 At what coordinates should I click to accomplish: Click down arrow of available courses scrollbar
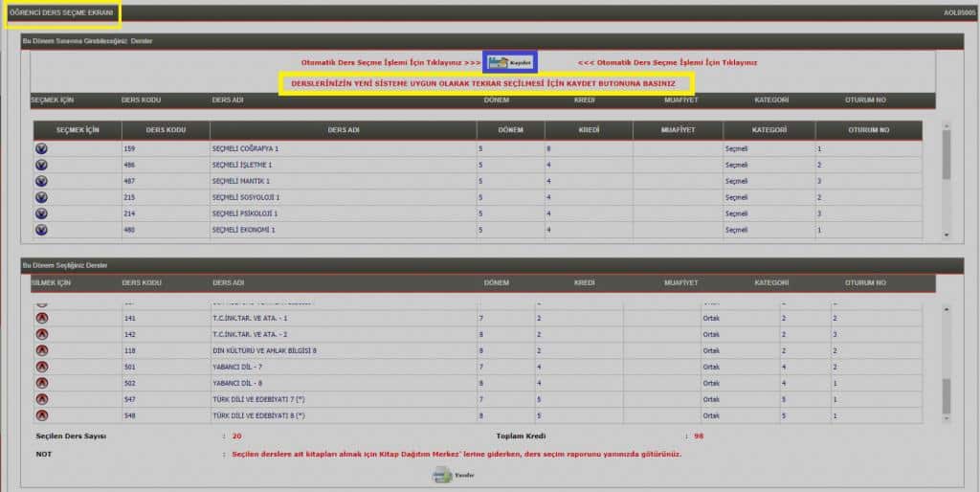(x=947, y=235)
